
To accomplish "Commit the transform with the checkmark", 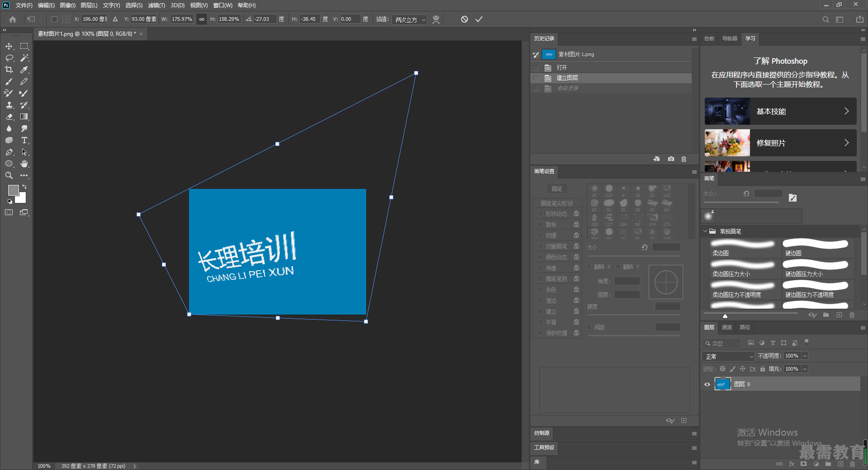I will [x=479, y=19].
